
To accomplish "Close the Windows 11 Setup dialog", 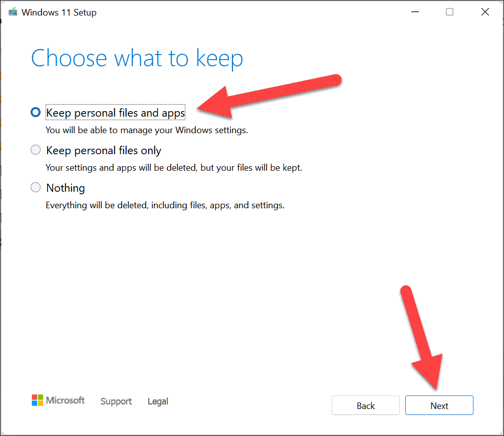I will 485,12.
